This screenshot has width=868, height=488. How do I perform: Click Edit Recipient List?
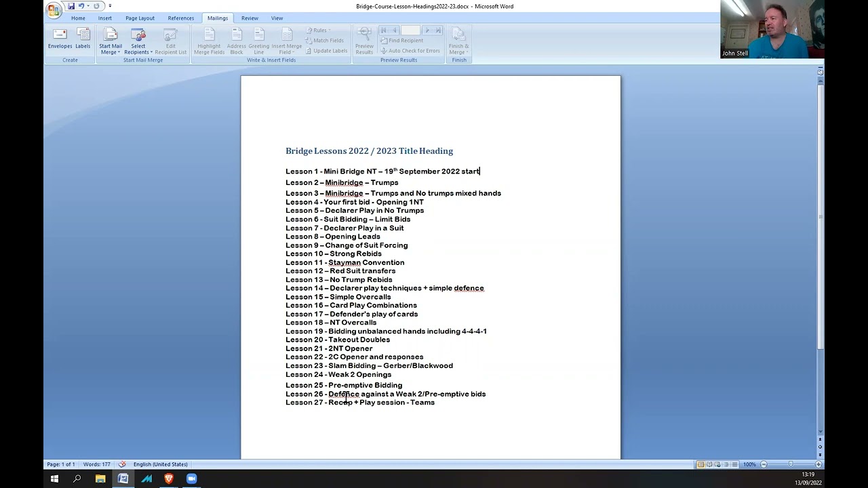click(x=171, y=41)
